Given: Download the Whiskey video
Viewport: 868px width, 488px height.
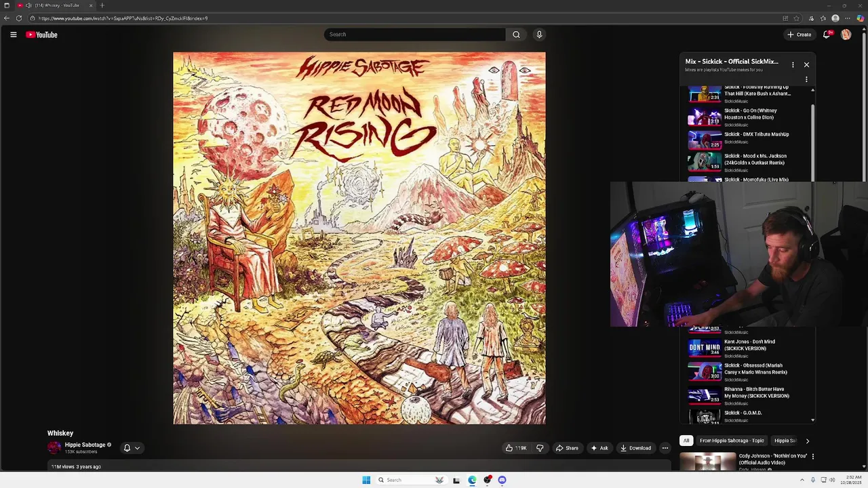Looking at the screenshot, I should [x=635, y=448].
